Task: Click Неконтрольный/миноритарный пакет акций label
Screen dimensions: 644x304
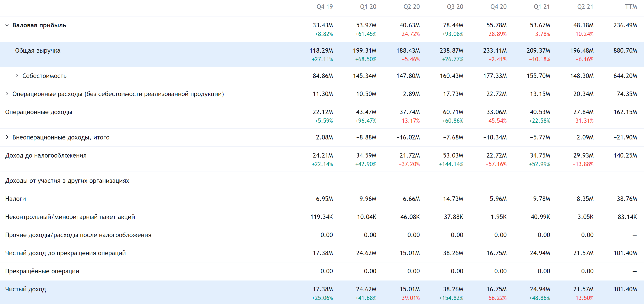Action: coord(70,217)
